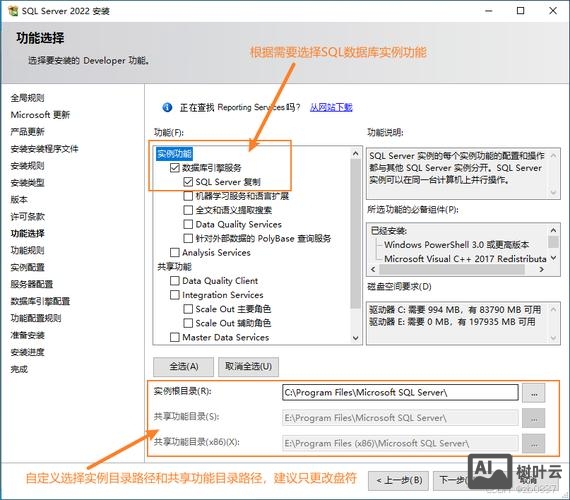Image resolution: width=570 pixels, height=500 pixels.
Task: Click the 数据库引擎配置 step in the sidebar
Action: [40, 301]
